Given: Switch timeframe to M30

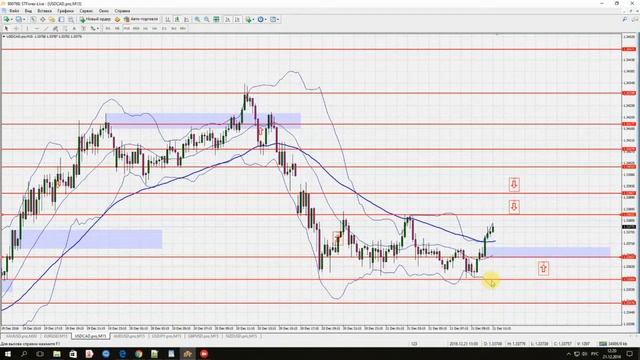Looking at the screenshot, I should tap(136, 28).
